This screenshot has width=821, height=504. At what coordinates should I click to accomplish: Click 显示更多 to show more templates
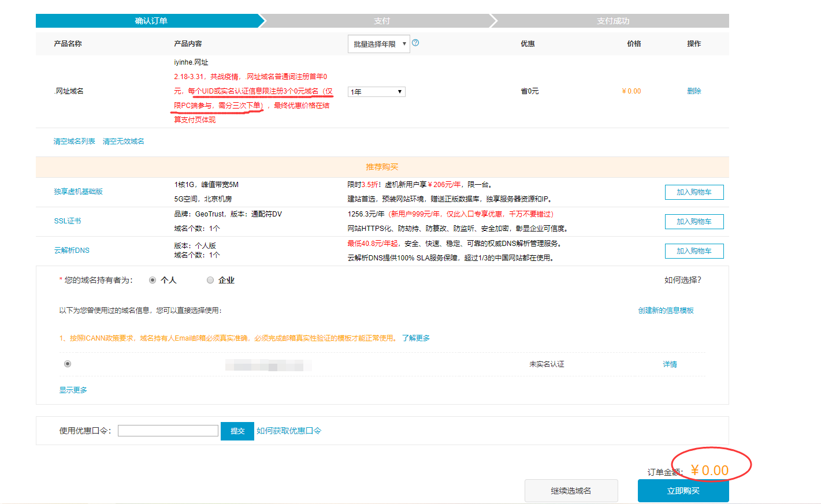(x=73, y=390)
